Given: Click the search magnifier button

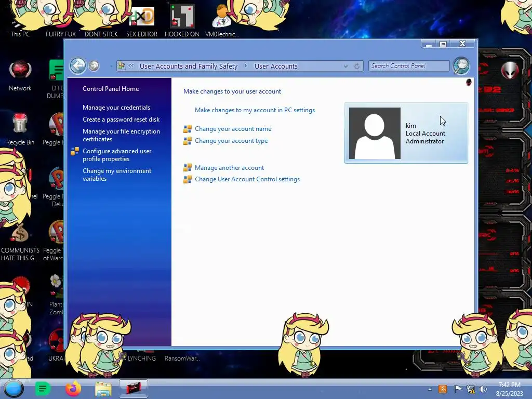Looking at the screenshot, I should [x=461, y=66].
